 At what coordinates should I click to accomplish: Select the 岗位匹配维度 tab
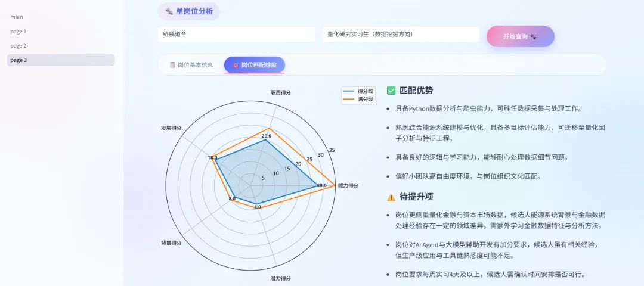[255, 65]
